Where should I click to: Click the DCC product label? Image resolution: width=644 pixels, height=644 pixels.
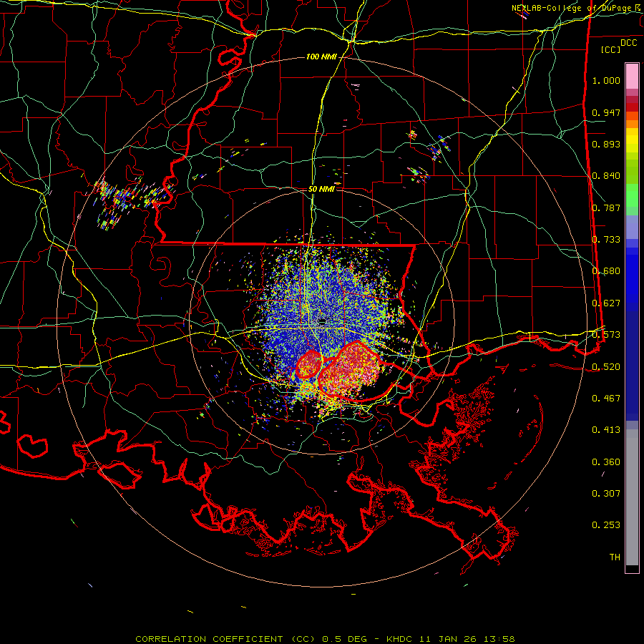tap(628, 43)
